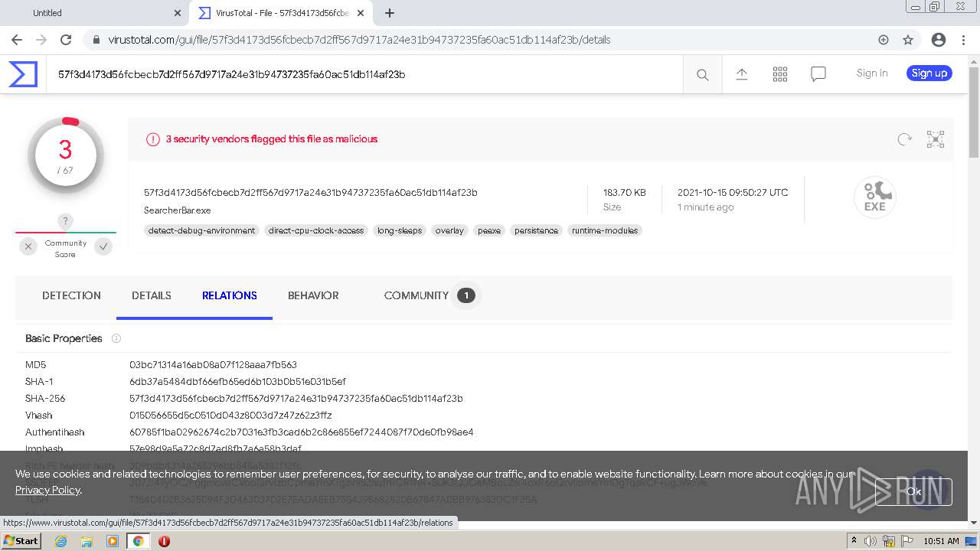
Task: Click the hash search input field
Action: 364,74
